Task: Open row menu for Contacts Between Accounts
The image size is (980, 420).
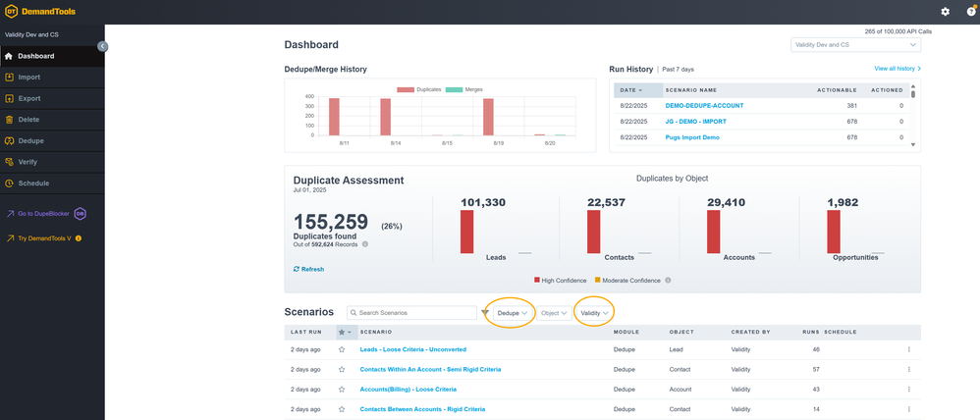Action: click(908, 409)
